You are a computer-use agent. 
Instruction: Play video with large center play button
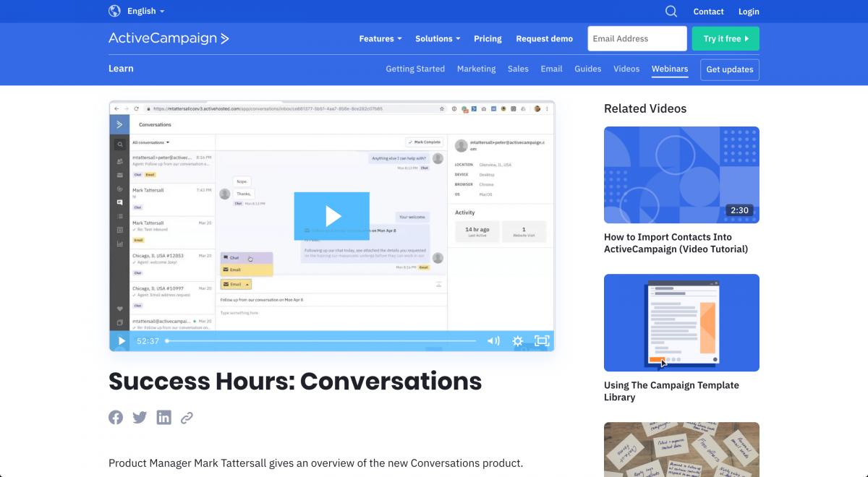click(332, 216)
